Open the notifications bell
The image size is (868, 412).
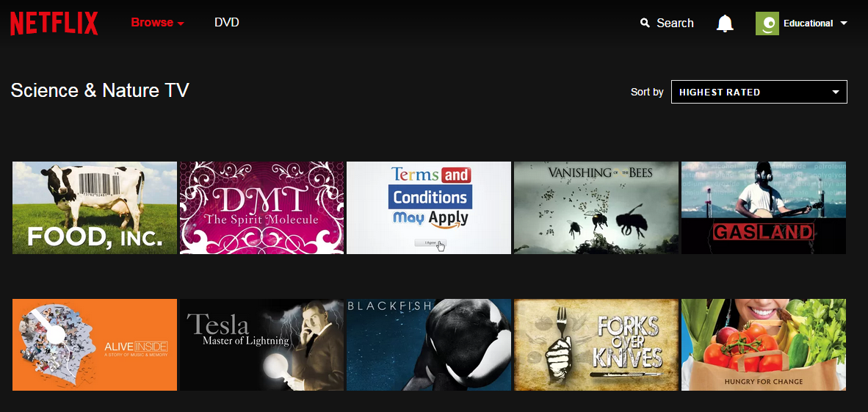pyautogui.click(x=725, y=24)
